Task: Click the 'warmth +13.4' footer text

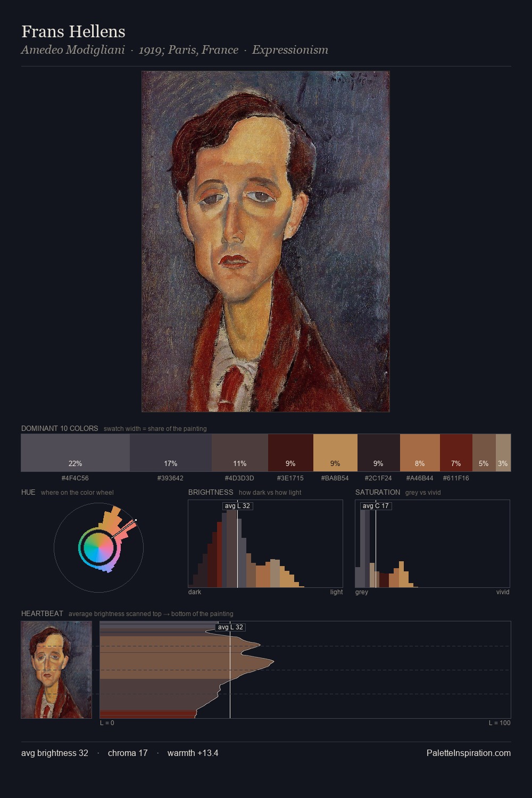Action: click(193, 753)
